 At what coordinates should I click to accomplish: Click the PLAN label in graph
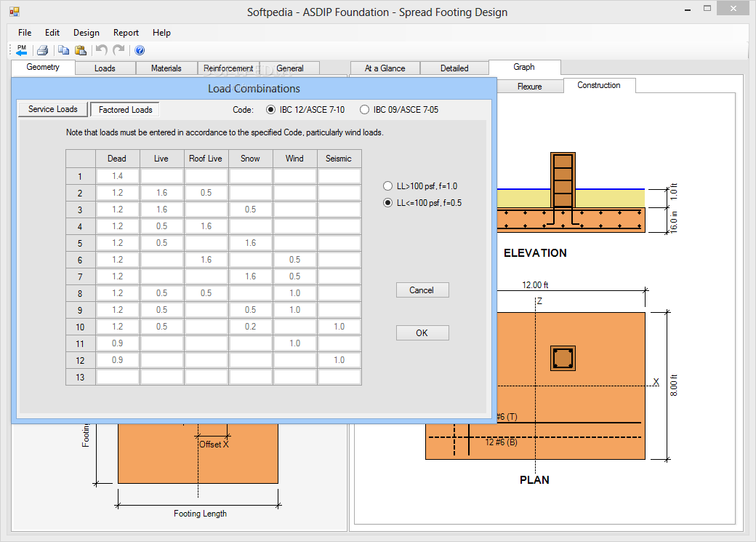(534, 479)
